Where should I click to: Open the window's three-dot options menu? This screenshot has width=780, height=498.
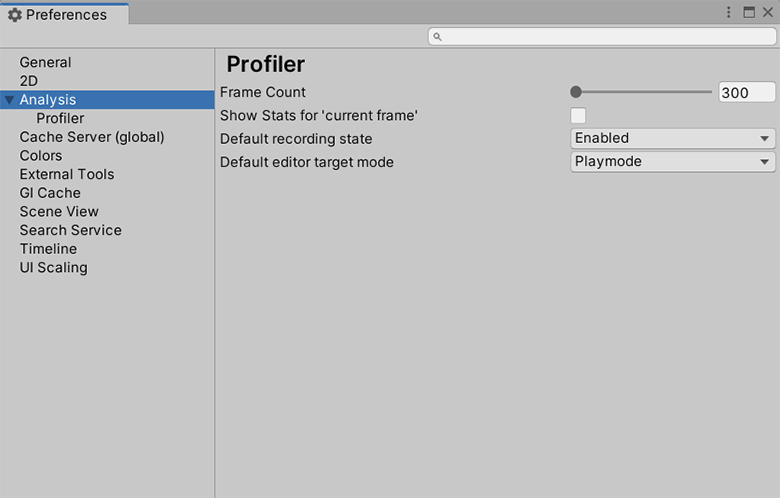pos(730,12)
